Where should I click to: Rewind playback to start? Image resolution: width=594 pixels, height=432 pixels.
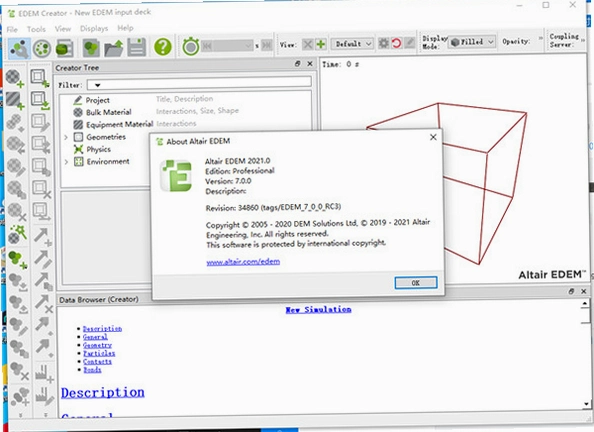[x=207, y=46]
